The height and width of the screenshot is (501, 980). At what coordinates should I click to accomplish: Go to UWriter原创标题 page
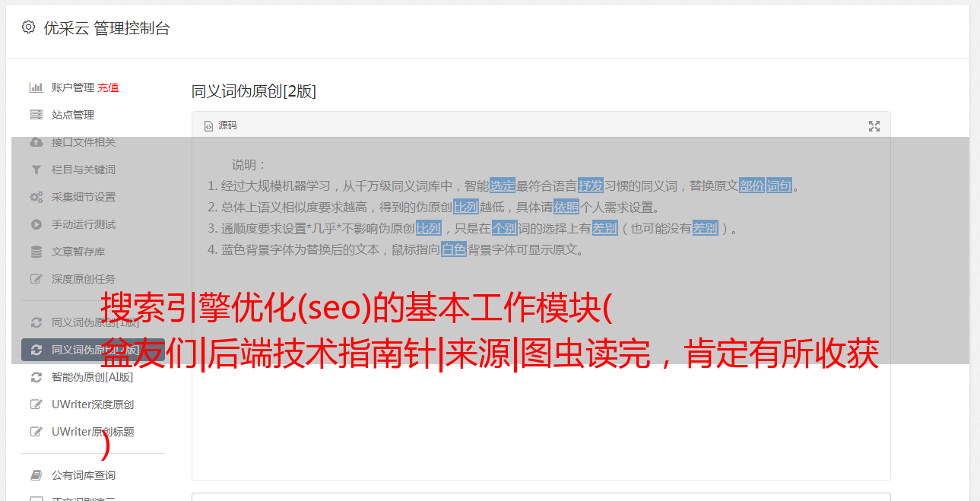click(x=93, y=432)
